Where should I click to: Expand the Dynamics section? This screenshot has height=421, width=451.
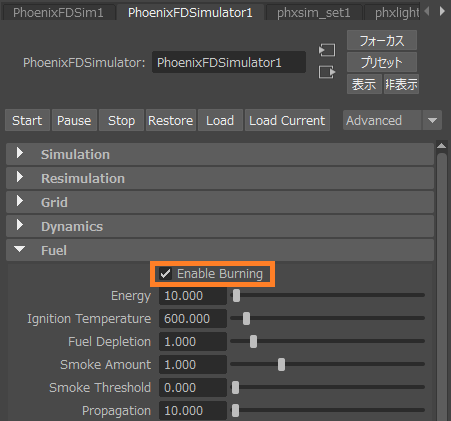coord(220,226)
